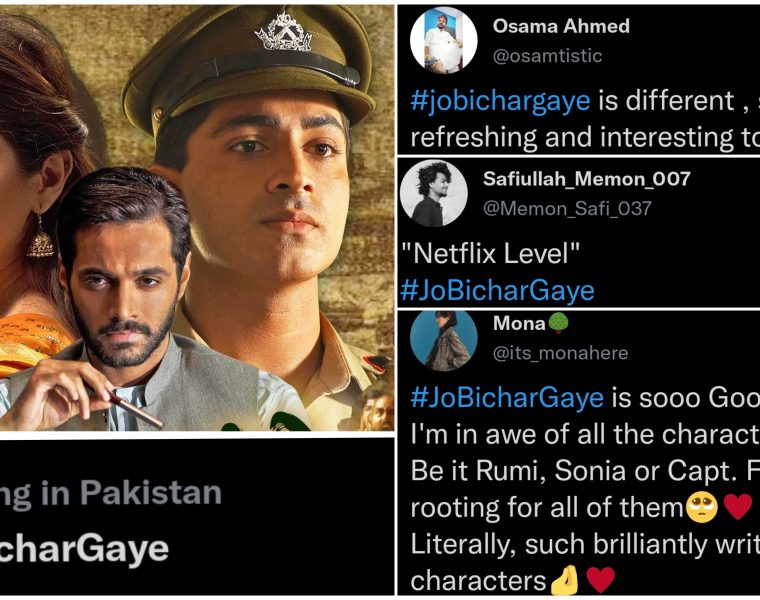Image resolution: width=760 pixels, height=600 pixels.
Task: Click the #JoBicharGaye hashtag in Mona's tweet
Action: coord(507,397)
